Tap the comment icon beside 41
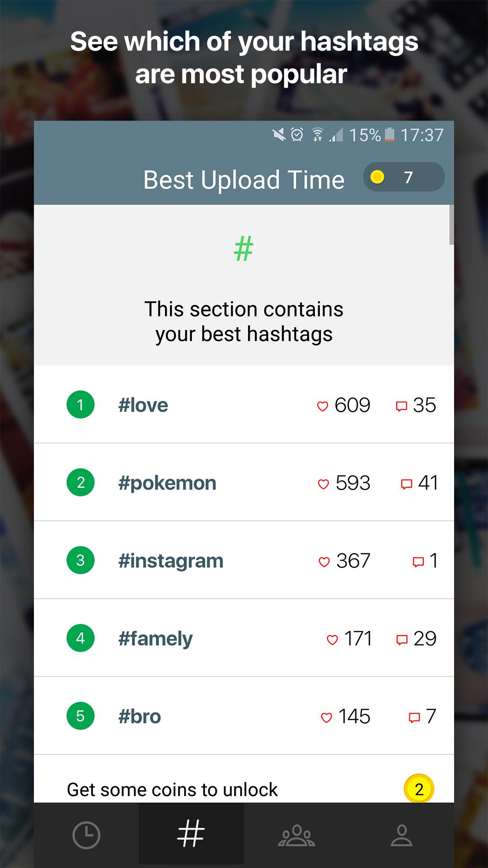This screenshot has height=868, width=488. click(x=407, y=484)
